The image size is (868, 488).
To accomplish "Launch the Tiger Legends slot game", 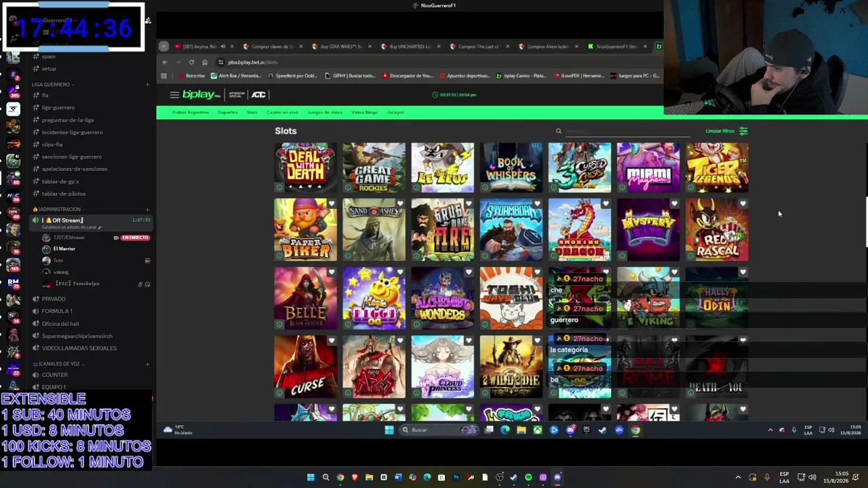I will [x=717, y=167].
